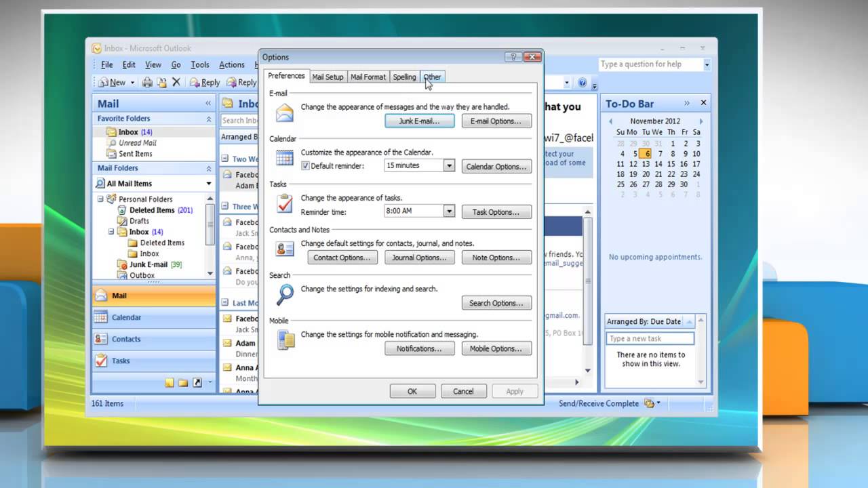The width and height of the screenshot is (868, 488).
Task: Click the Shortcuts arrow icon at pane bottom
Action: (197, 382)
